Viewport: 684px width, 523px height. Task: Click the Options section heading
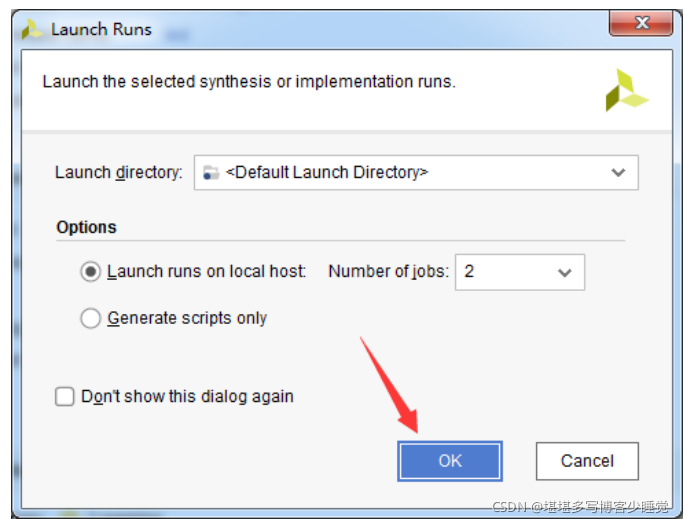[86, 227]
